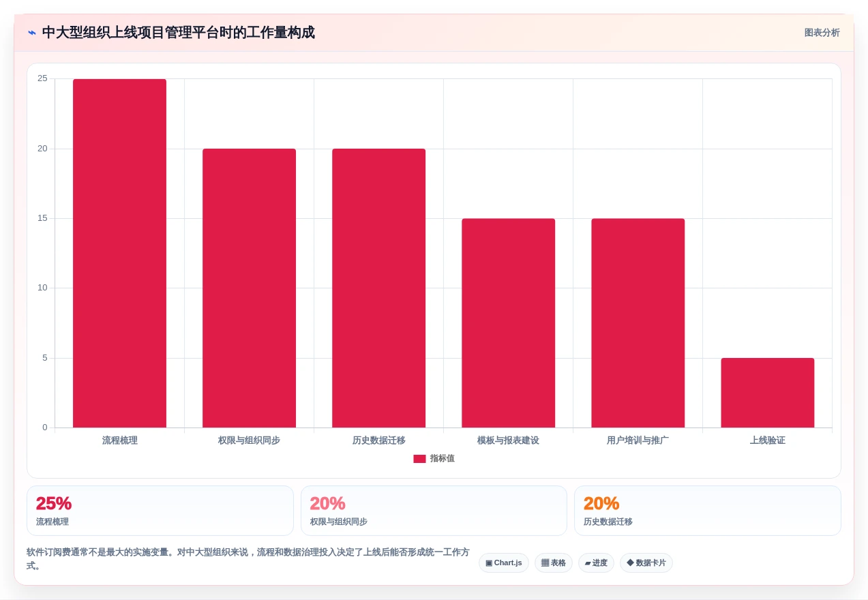Open the 20% 权限与组织同步 stat card
The height and width of the screenshot is (600, 868).
(434, 511)
